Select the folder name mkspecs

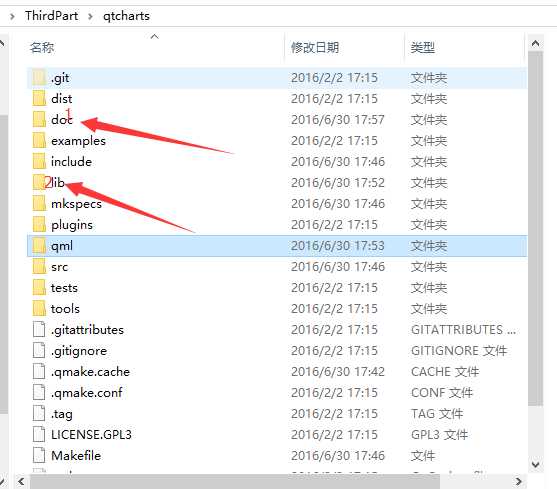(76, 204)
